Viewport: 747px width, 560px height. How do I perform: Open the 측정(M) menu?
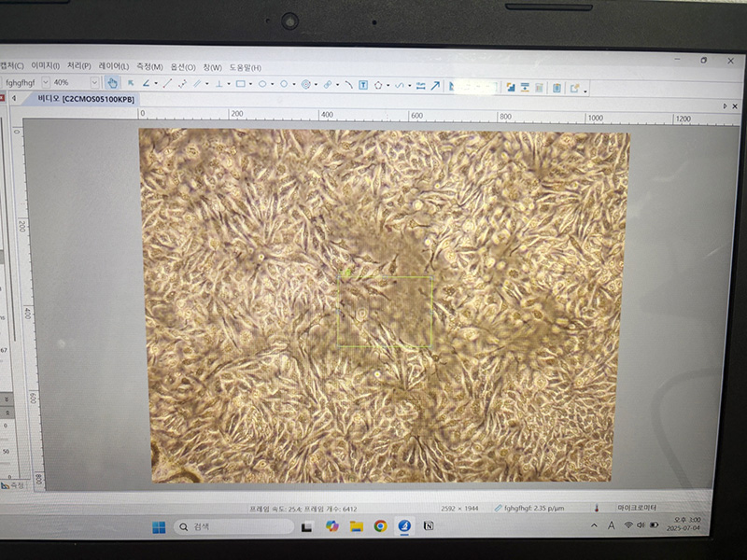coord(149,66)
